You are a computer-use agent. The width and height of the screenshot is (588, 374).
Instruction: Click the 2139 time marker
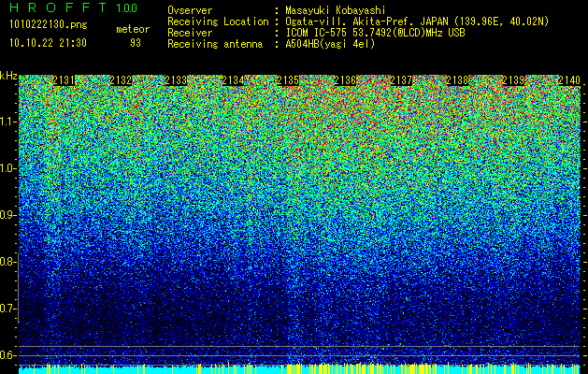click(513, 80)
